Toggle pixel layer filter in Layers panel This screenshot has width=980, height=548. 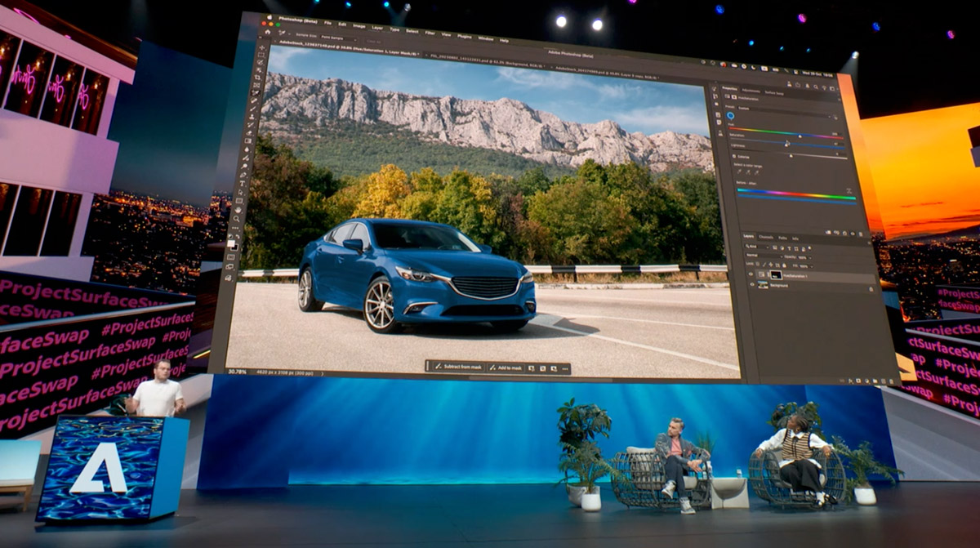tap(775, 247)
